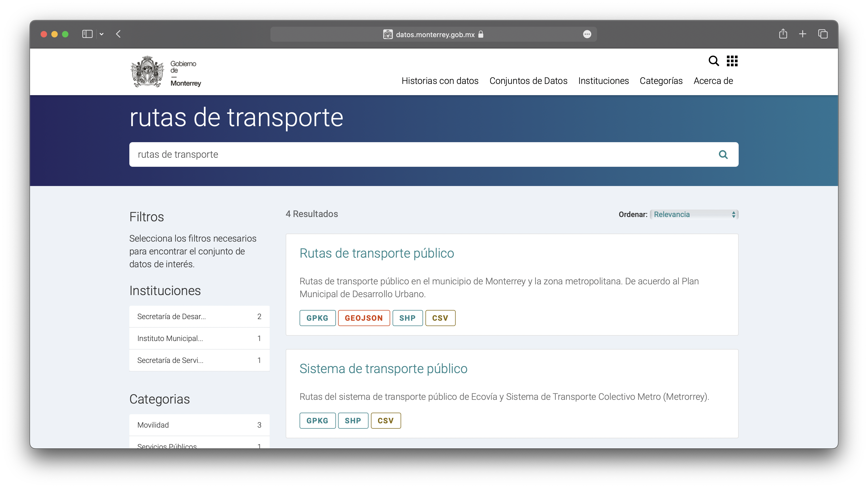The image size is (868, 488).
Task: Open Acerca de navigation item
Action: pos(713,81)
